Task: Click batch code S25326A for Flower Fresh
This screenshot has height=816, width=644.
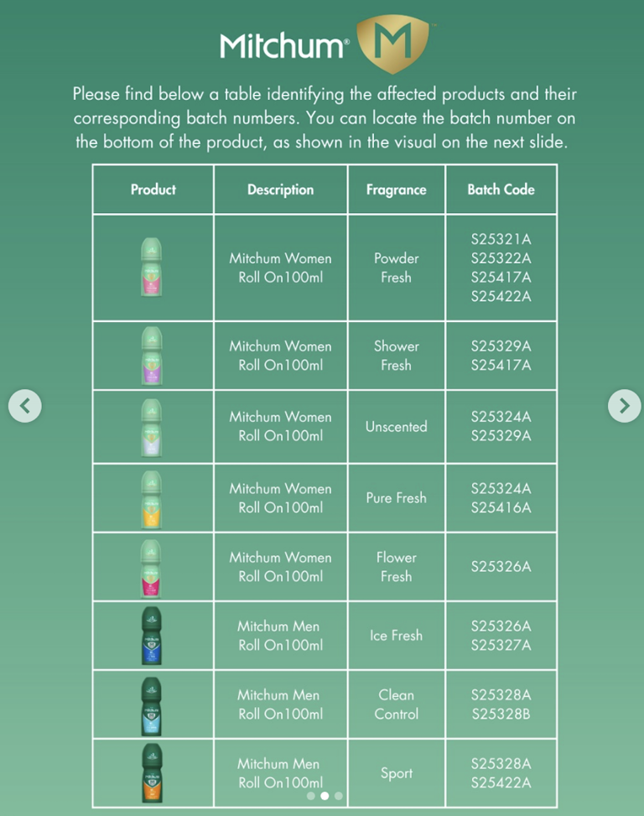Action: click(501, 566)
